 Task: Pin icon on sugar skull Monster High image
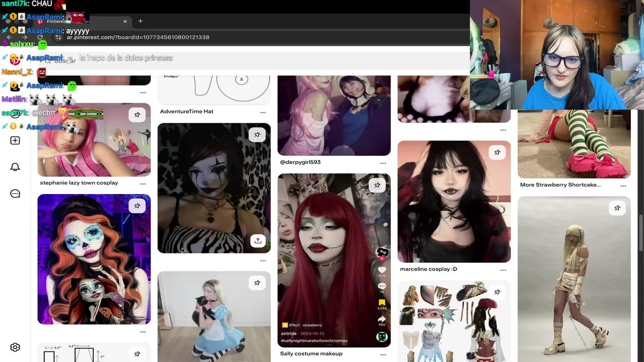(x=137, y=206)
